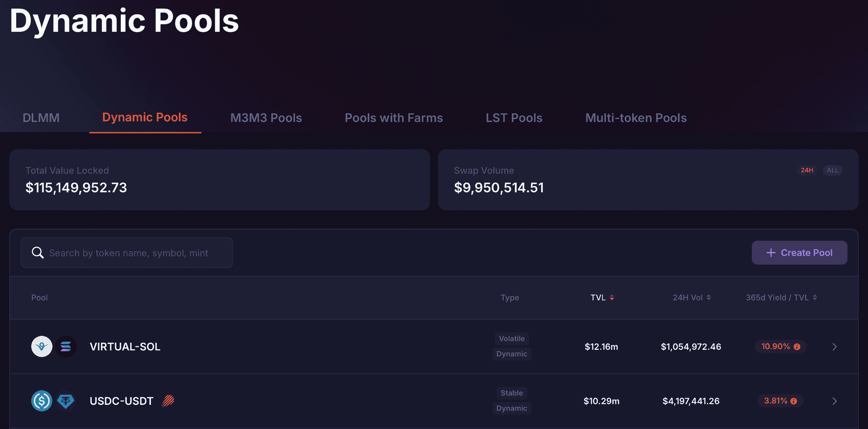Sort pools by 24H Vol column

click(691, 298)
